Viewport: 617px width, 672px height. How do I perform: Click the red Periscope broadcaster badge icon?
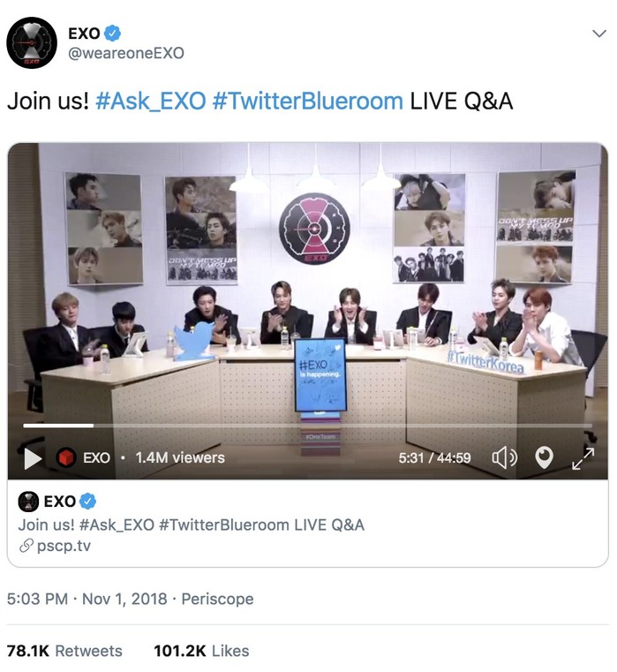(66, 457)
